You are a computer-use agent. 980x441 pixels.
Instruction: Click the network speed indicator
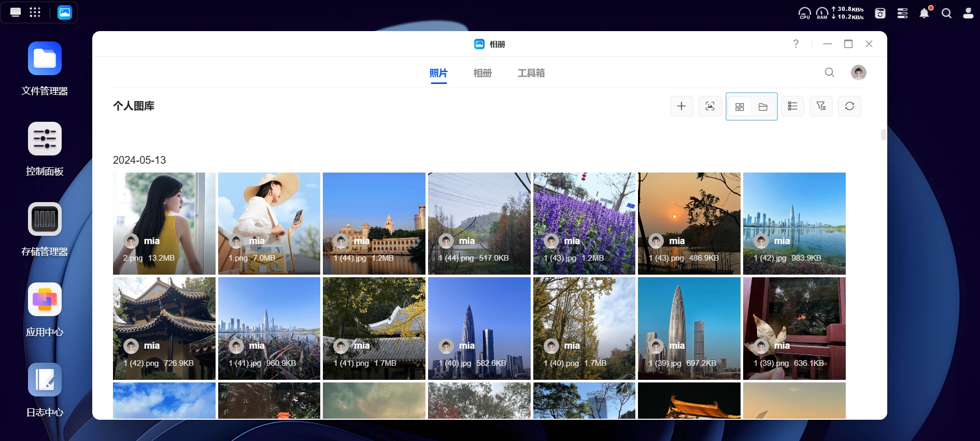click(848, 13)
